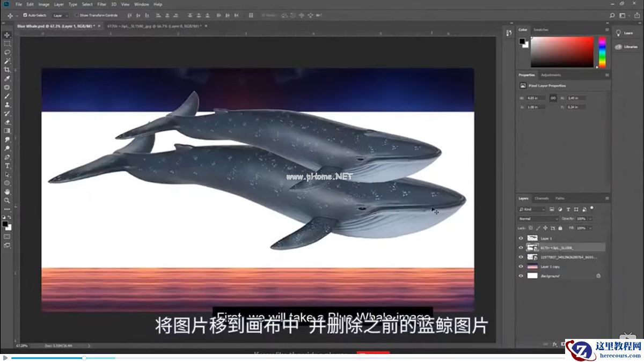Hide the Background layer visibility
The height and width of the screenshot is (362, 644).
coord(520,275)
